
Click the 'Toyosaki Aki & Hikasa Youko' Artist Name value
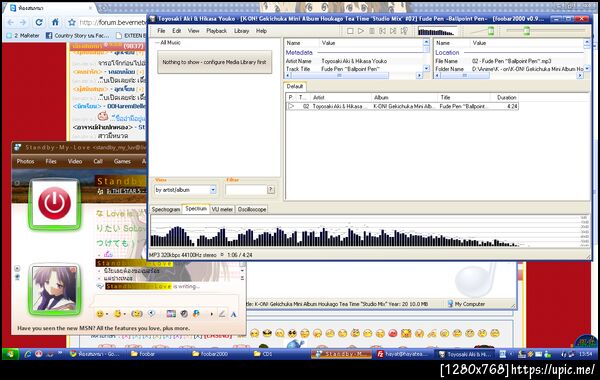coord(354,61)
